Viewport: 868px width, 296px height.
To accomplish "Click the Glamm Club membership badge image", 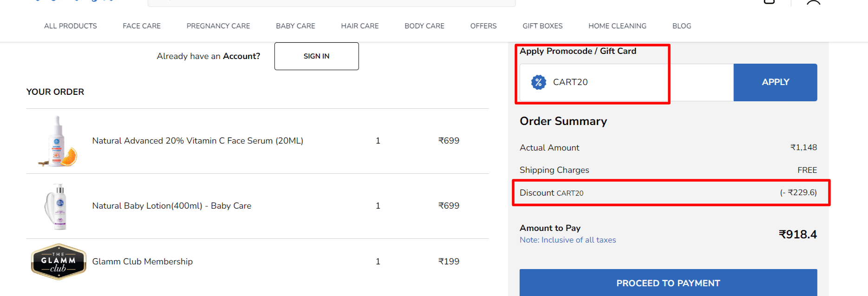I will (x=58, y=261).
